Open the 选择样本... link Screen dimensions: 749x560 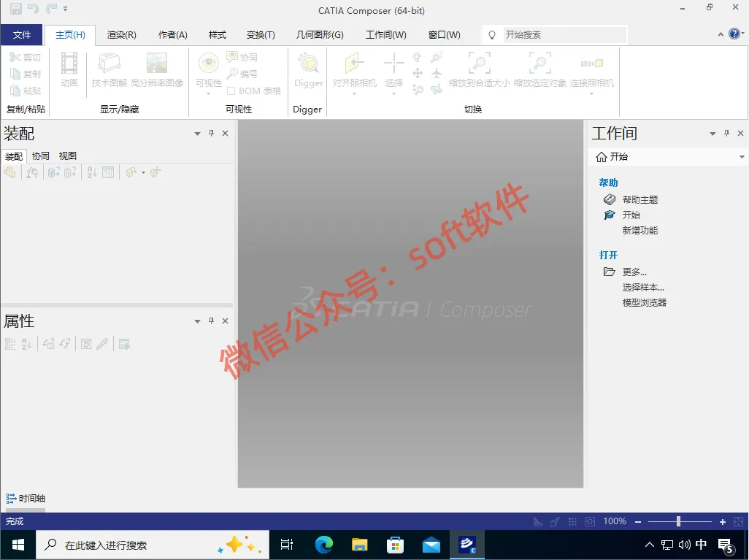pos(643,287)
